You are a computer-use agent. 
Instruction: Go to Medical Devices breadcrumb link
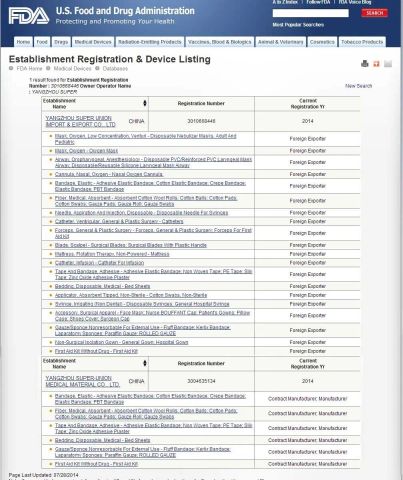[x=72, y=68]
